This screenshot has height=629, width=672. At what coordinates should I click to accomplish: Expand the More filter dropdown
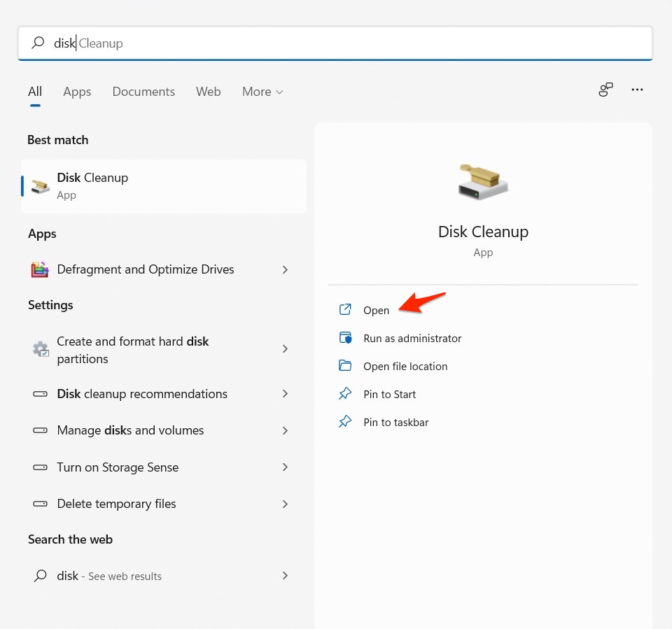pyautogui.click(x=262, y=92)
